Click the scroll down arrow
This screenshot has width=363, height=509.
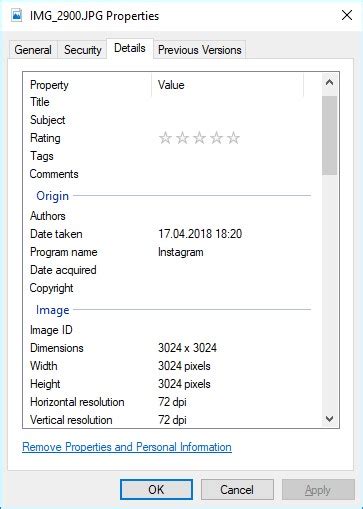(x=329, y=419)
